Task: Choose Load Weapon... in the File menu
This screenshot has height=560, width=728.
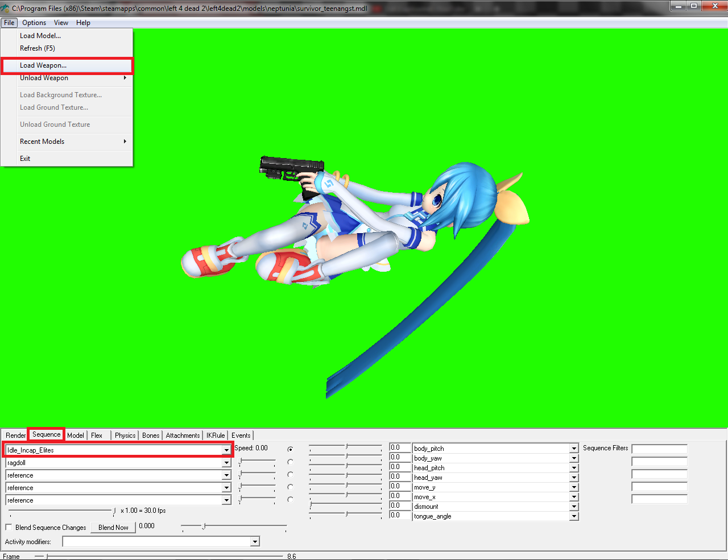Action: point(67,65)
